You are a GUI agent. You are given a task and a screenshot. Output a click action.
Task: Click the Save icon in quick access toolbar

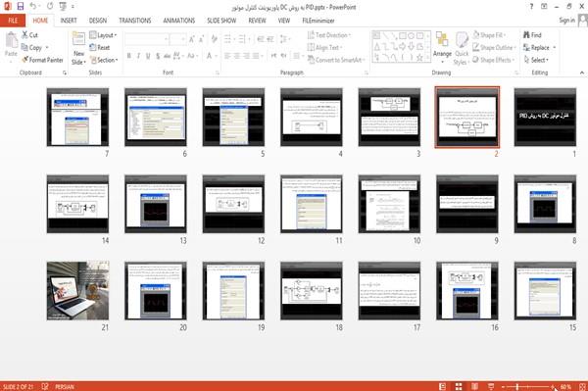coord(21,6)
